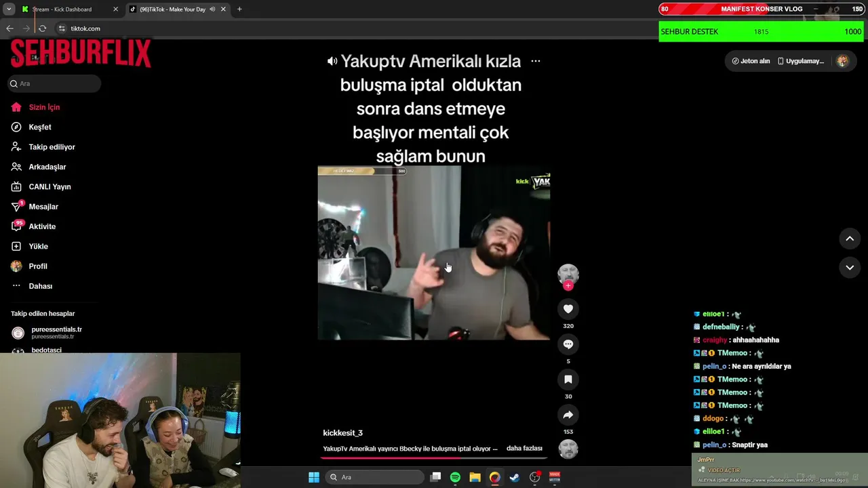Open Voicemeeter from the taskbar

click(555, 477)
